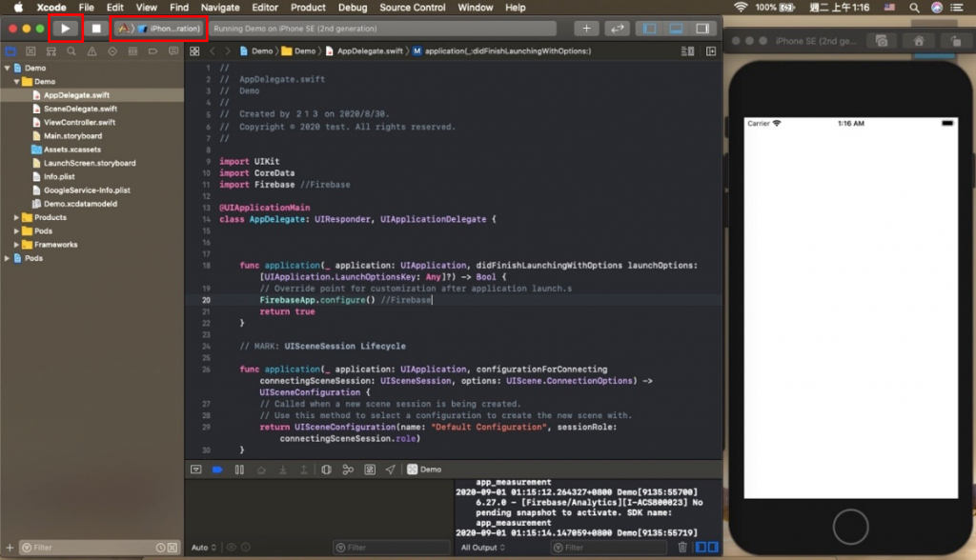
Task: Open the Source Control menu
Action: [x=413, y=8]
